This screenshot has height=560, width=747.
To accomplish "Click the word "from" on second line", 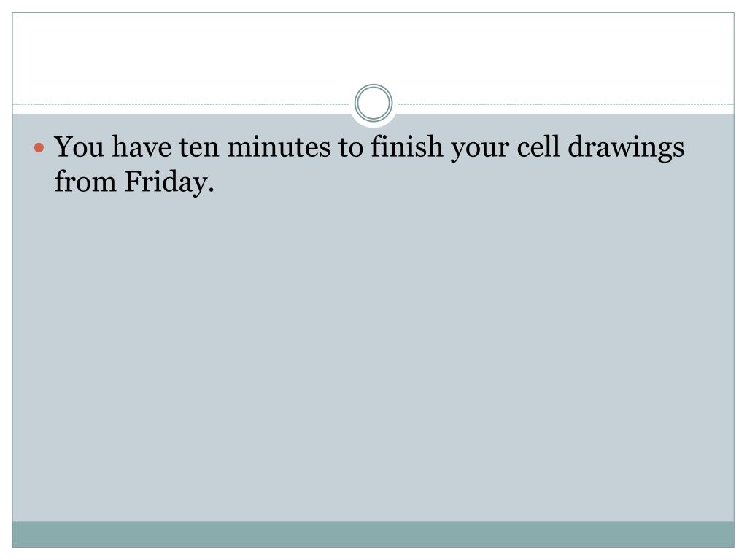I will pyautogui.click(x=85, y=182).
